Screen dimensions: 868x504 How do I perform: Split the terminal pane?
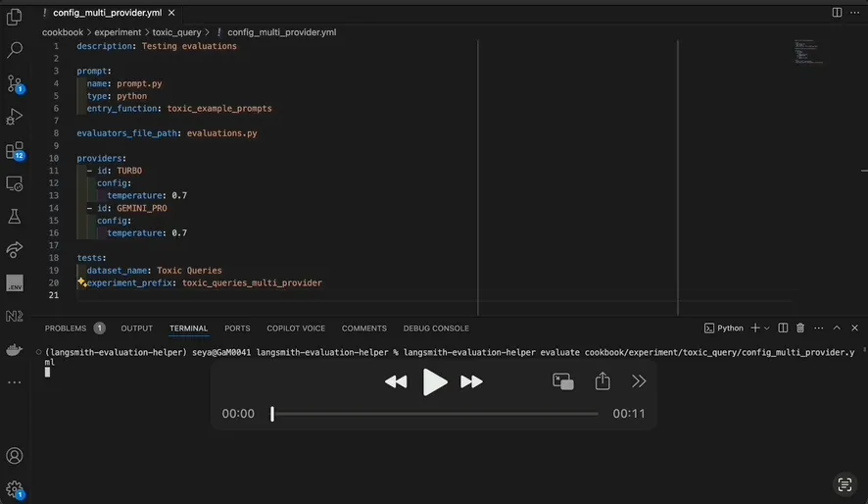783,328
